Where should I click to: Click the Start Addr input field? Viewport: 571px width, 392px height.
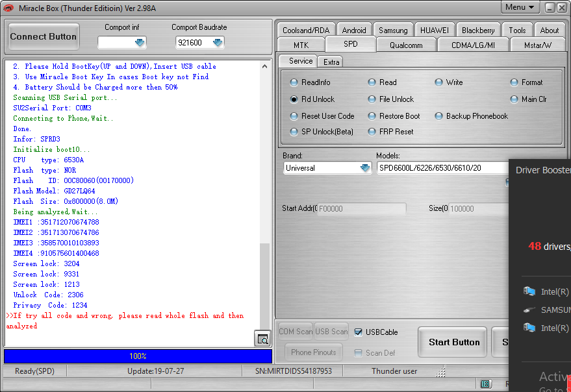click(x=361, y=209)
